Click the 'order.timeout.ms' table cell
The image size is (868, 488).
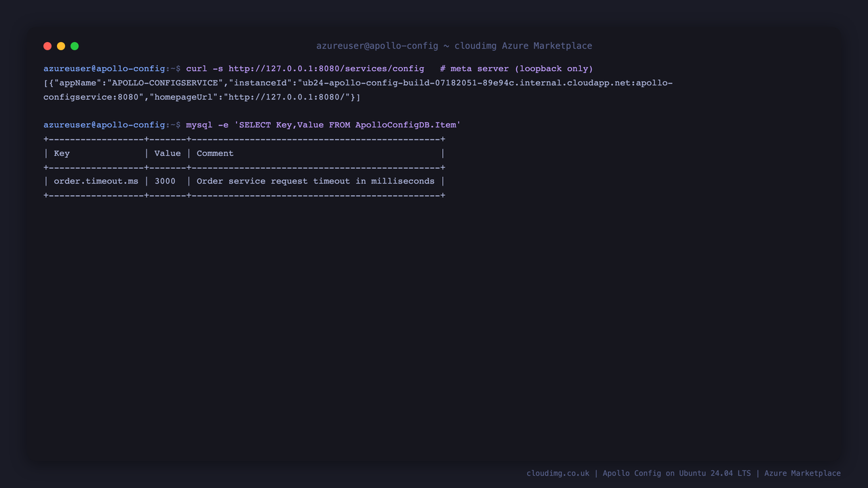tap(96, 181)
